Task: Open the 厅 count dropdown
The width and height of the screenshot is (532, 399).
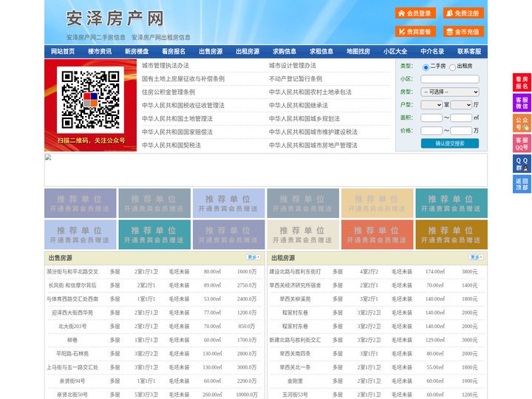Action: pyautogui.click(x=461, y=105)
